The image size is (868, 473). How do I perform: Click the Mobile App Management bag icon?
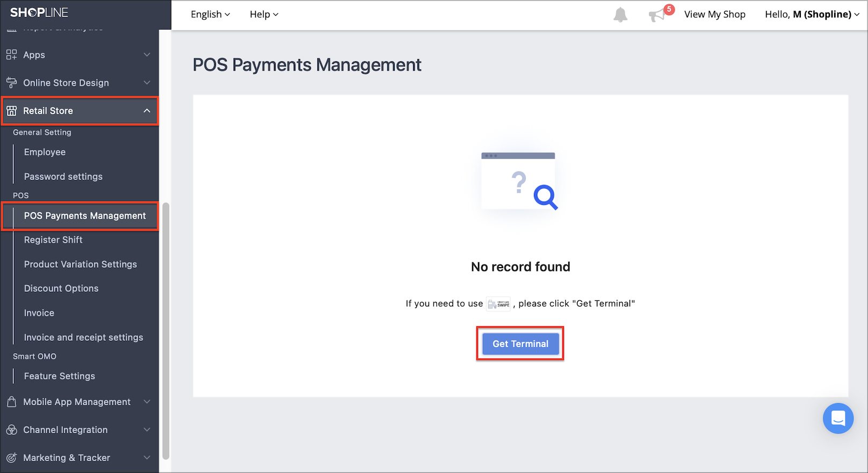(11, 402)
